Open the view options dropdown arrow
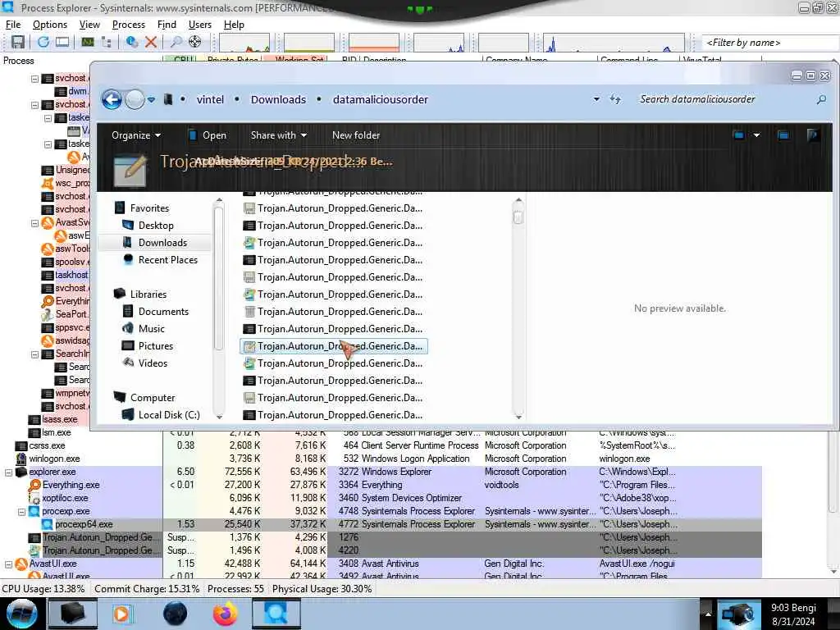Viewport: 840px width, 630px height. [x=756, y=135]
